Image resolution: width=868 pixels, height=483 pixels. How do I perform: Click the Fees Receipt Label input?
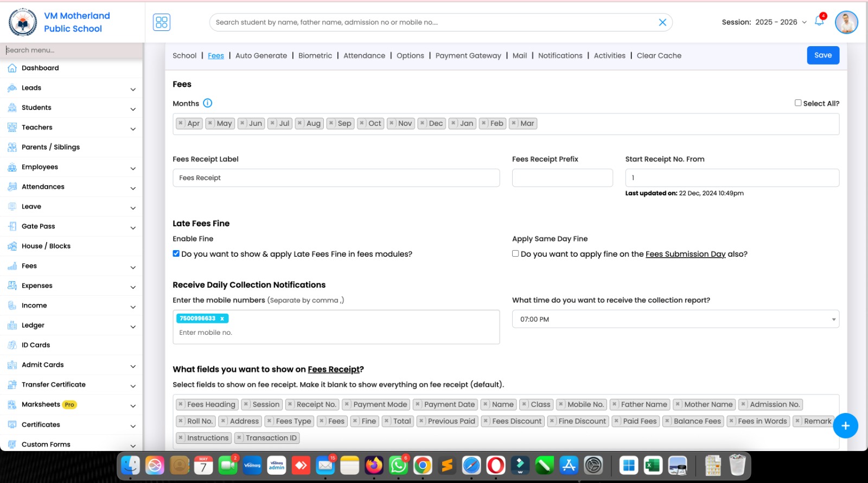pos(336,178)
